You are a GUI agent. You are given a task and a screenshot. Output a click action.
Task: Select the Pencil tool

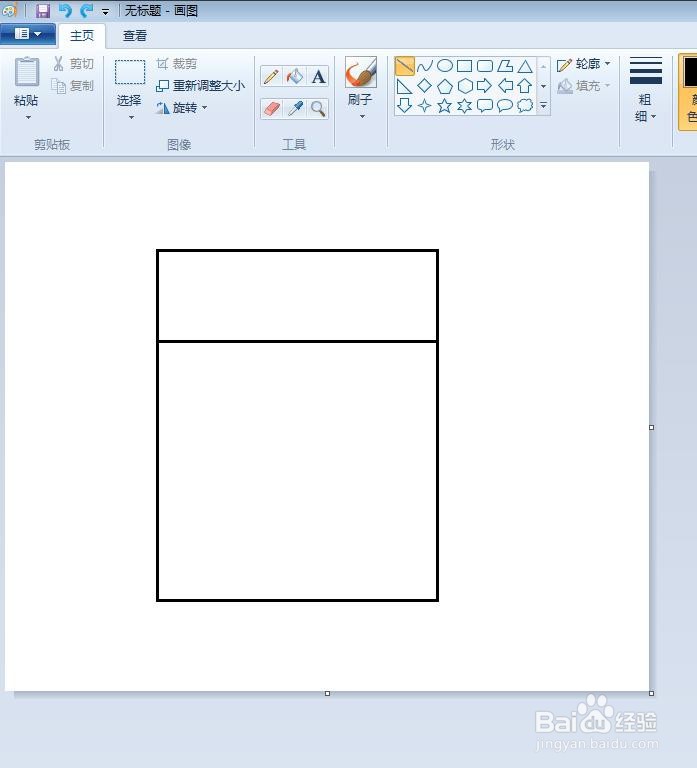coord(271,76)
